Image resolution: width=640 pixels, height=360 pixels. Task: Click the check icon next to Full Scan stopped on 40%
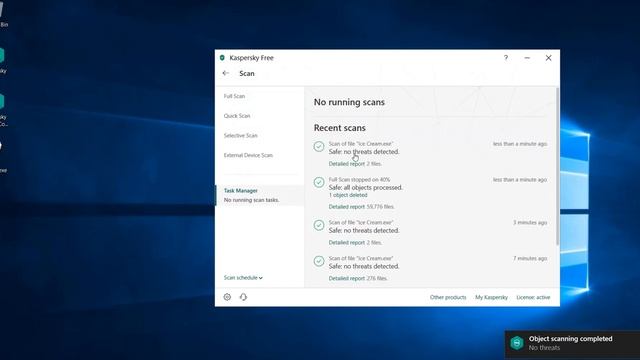click(x=319, y=182)
